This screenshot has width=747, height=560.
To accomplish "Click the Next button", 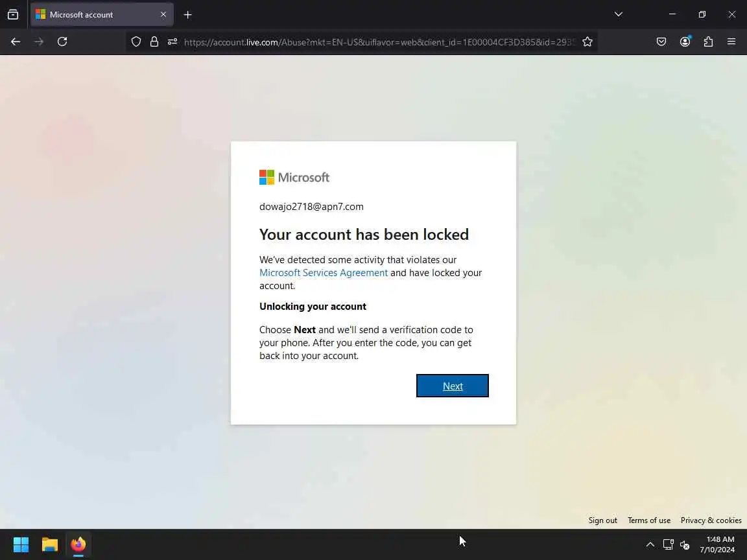I will coord(452,386).
